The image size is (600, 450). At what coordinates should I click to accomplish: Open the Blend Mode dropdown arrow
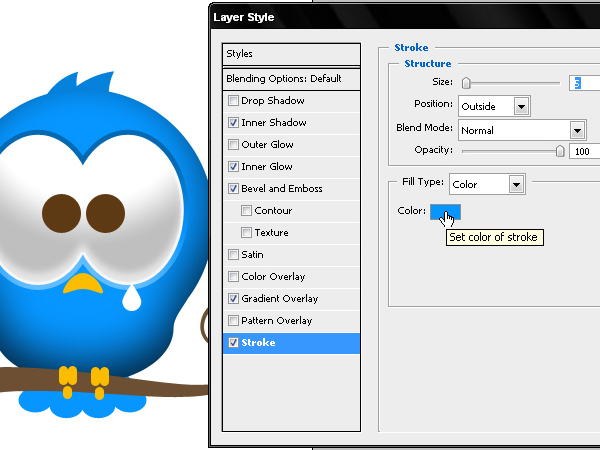click(577, 130)
